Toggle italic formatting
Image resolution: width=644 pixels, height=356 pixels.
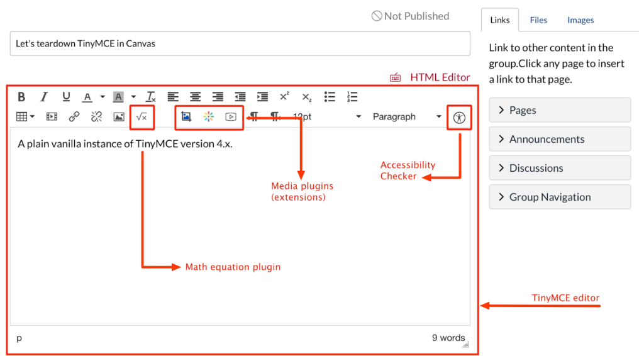43,97
